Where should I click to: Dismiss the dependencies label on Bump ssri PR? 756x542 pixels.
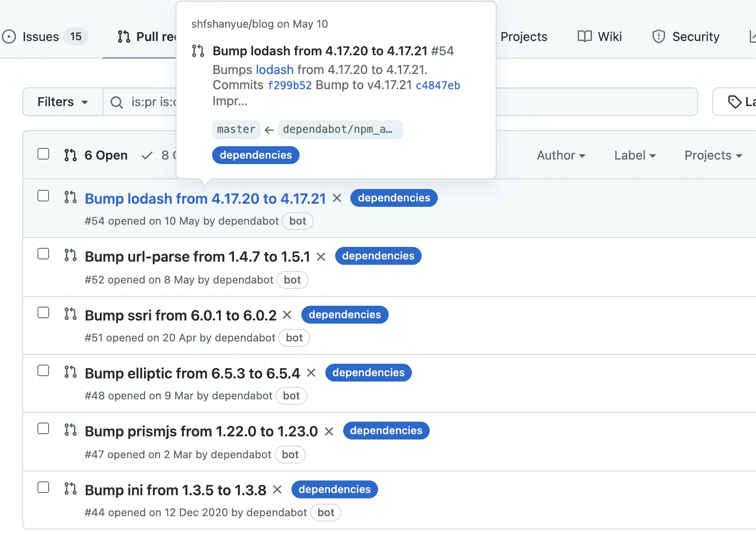[x=288, y=315]
